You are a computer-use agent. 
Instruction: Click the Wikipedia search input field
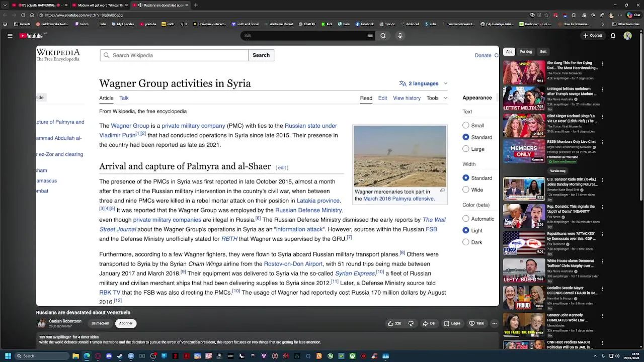[x=174, y=55]
